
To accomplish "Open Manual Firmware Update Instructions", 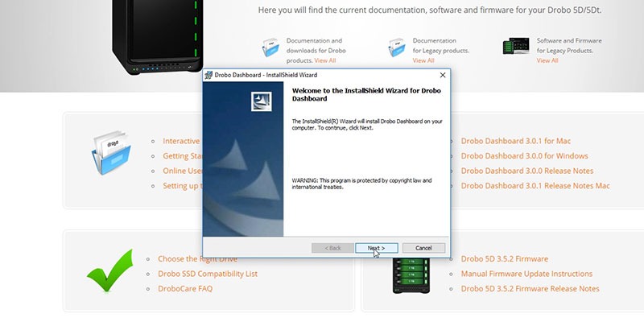I will click(526, 274).
